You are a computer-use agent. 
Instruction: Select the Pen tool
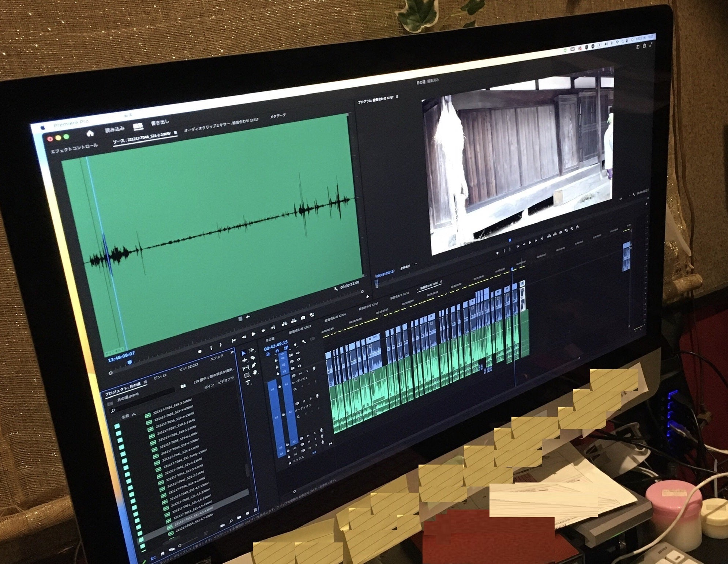254,365
